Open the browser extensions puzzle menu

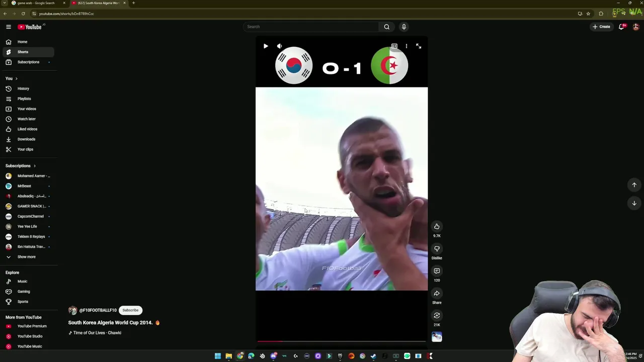tap(601, 14)
